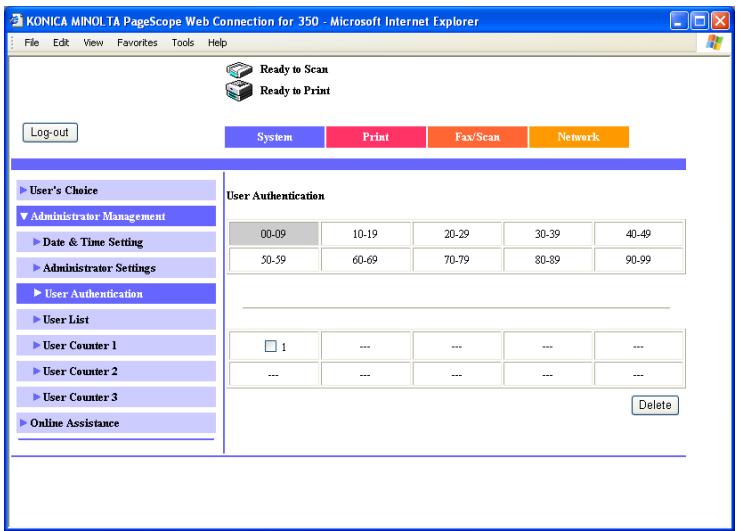Open Date & Time Setting page
Viewport: 737px width, 531px height.
[x=116, y=242]
